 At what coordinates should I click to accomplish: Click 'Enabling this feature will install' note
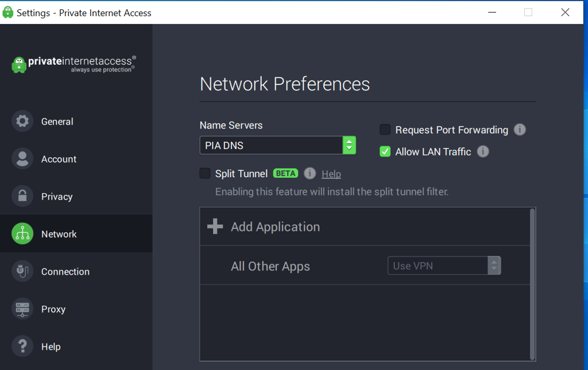331,192
